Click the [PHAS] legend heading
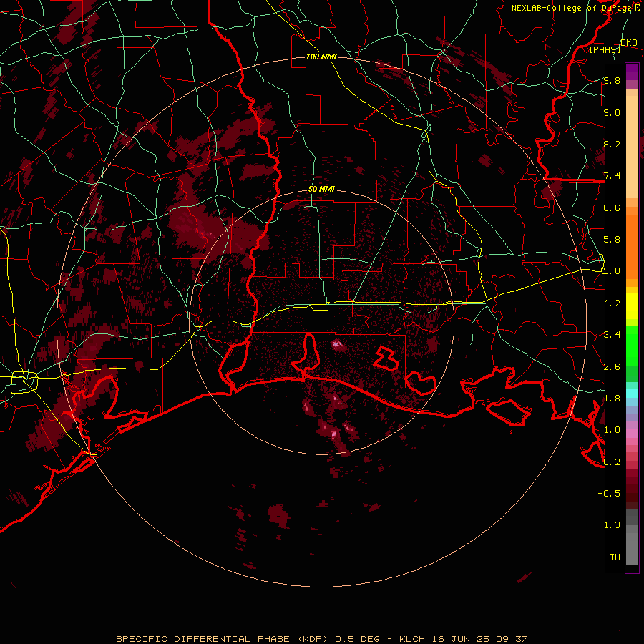Image resolution: width=644 pixels, height=644 pixels. click(x=605, y=50)
